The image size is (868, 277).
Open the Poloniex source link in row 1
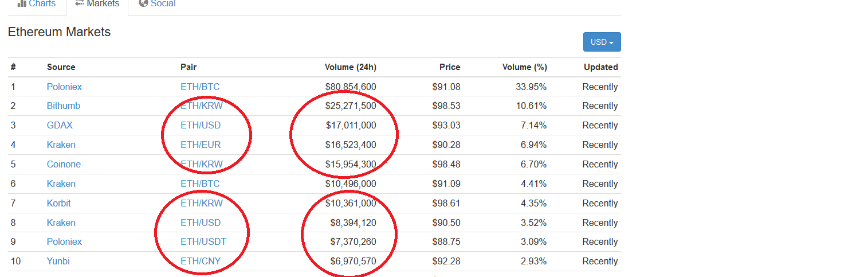(x=64, y=87)
